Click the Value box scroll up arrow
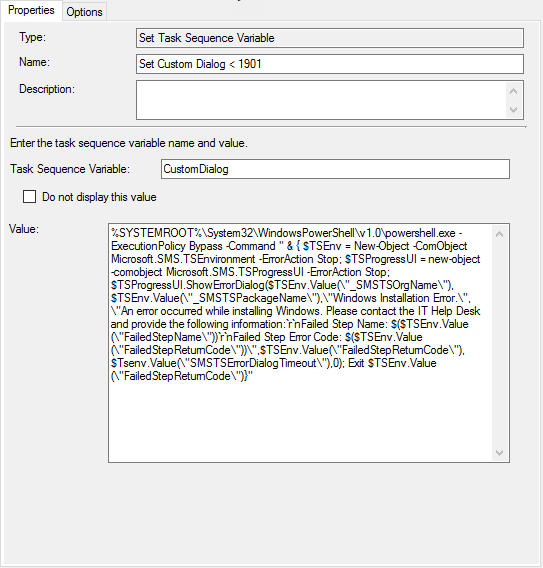 tap(500, 234)
